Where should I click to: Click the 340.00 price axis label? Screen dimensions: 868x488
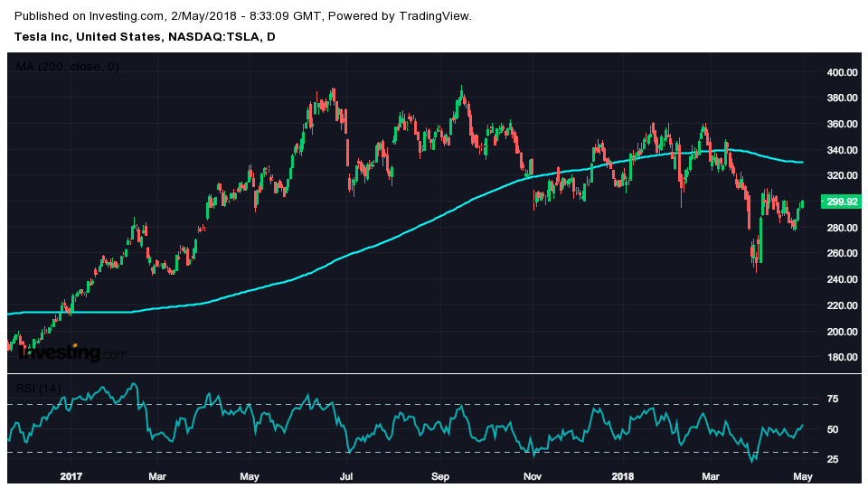pos(842,150)
